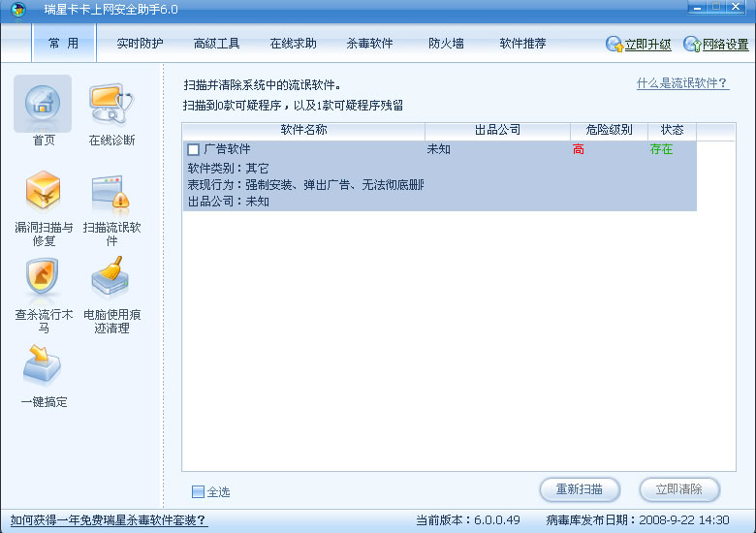756x533 pixels.
Task: Sort by 危险级别 column header
Action: click(609, 130)
